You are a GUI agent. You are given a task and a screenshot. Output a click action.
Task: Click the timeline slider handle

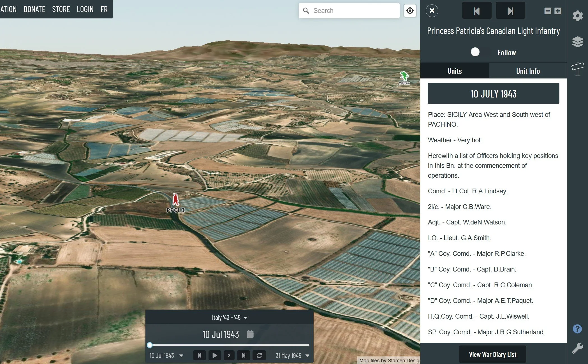click(x=150, y=345)
